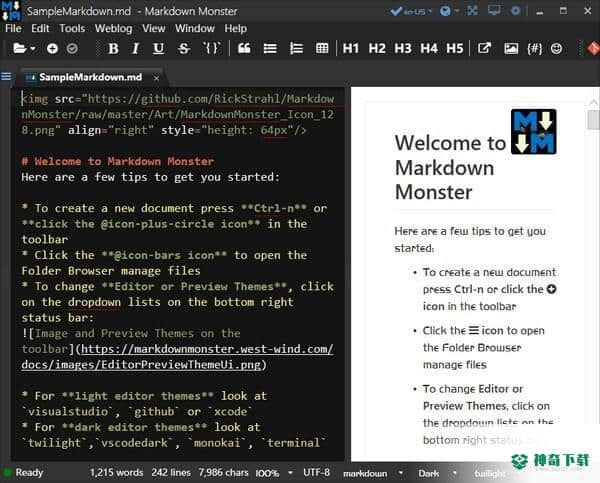Expand the open-file dropdown arrow
Screen dimensions: 600x483
pos(33,49)
